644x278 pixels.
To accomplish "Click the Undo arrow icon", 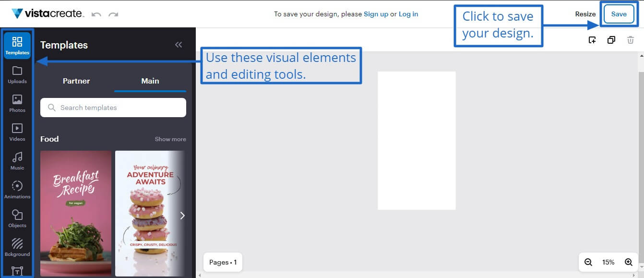I will click(96, 14).
